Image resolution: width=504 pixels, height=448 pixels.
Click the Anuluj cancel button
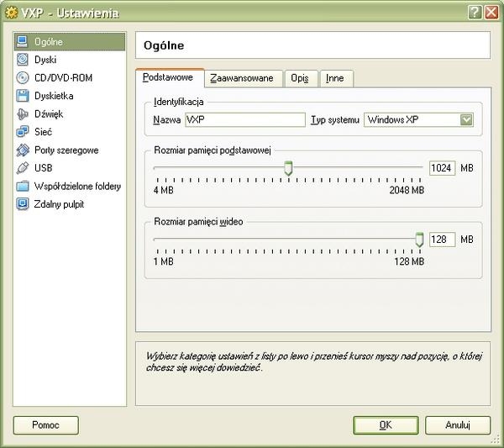[x=458, y=425]
